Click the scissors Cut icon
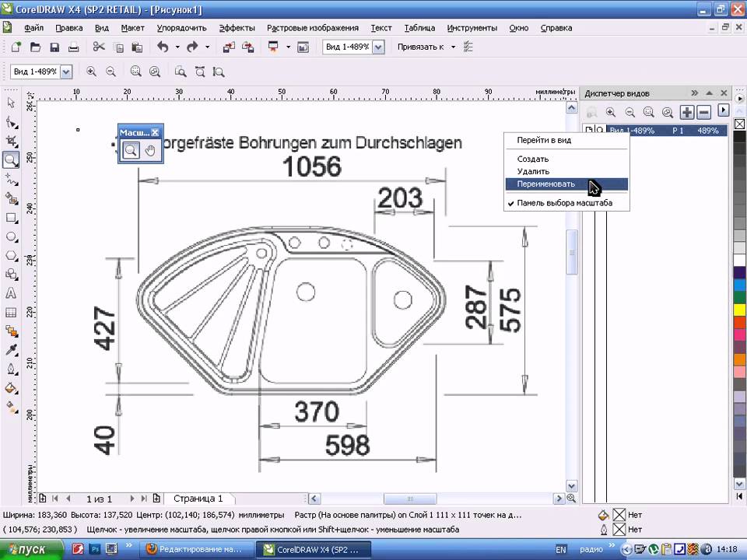The width and height of the screenshot is (747, 560). click(x=100, y=47)
